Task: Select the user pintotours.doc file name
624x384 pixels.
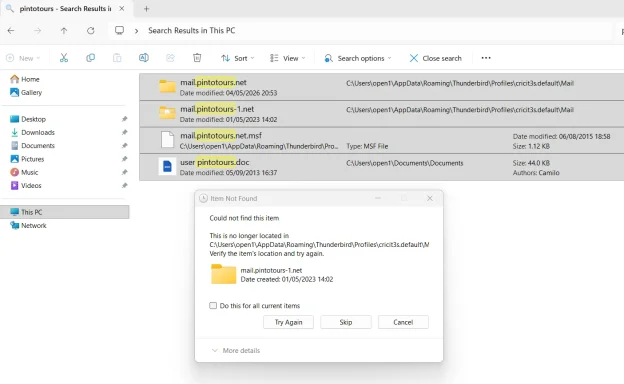Action: point(214,162)
